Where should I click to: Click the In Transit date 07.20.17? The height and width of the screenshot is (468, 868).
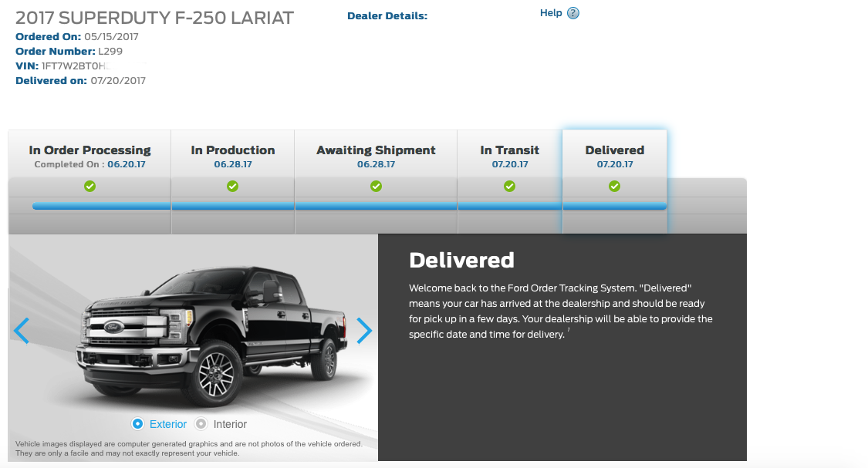(510, 164)
